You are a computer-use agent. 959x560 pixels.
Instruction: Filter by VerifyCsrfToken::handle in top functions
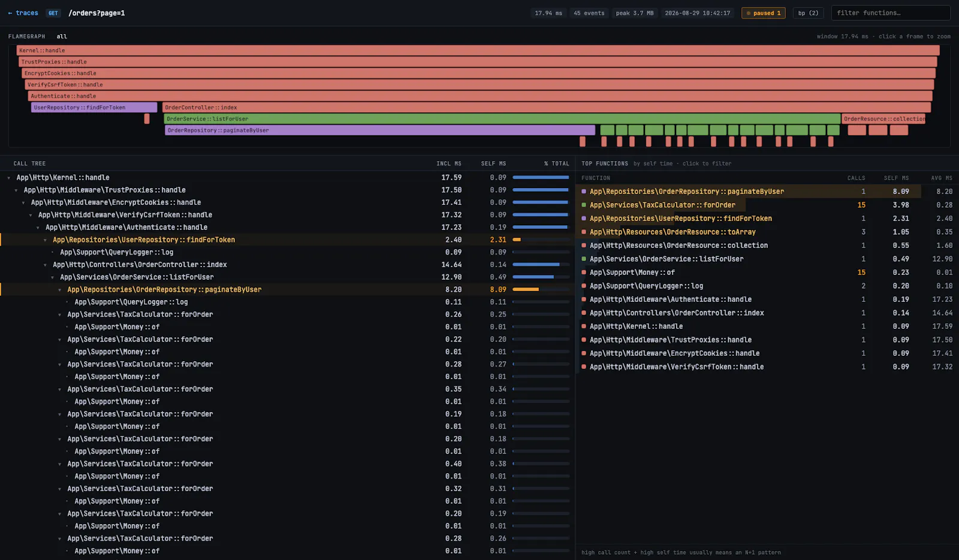coord(767,367)
